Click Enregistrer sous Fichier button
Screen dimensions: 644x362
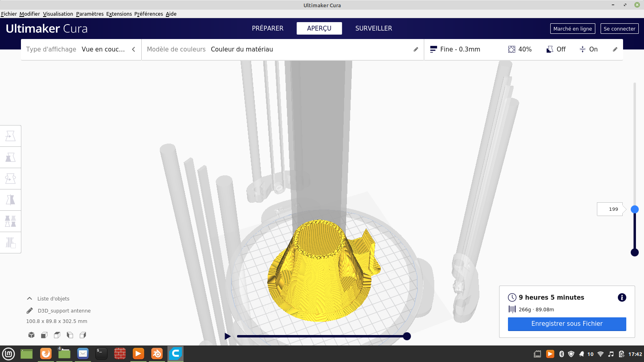pyautogui.click(x=567, y=324)
